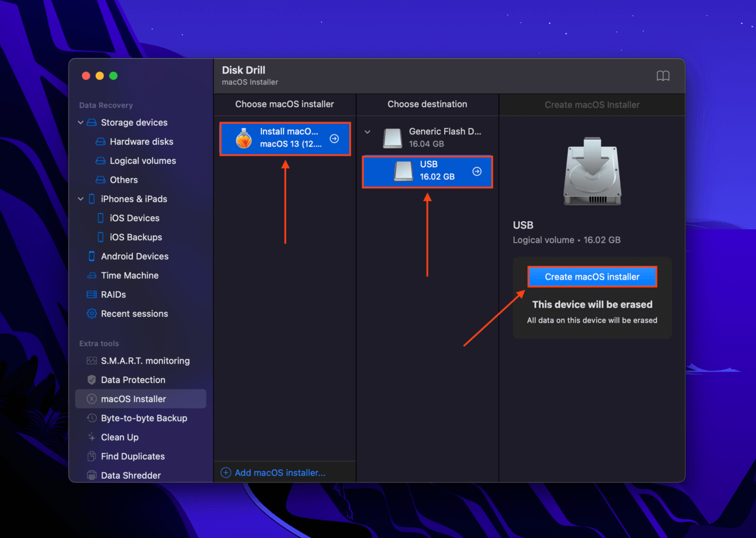Click the Extra tools section heading
Image resolution: width=756 pixels, height=538 pixels.
(99, 343)
